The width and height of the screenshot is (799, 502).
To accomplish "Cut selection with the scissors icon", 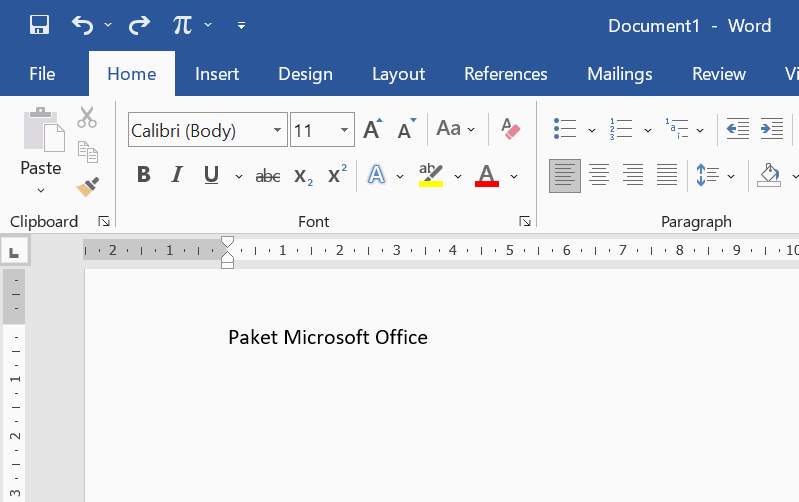I will pyautogui.click(x=87, y=117).
